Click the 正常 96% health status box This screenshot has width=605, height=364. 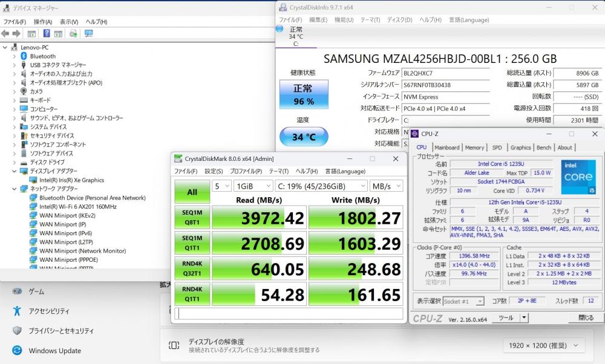tap(303, 95)
